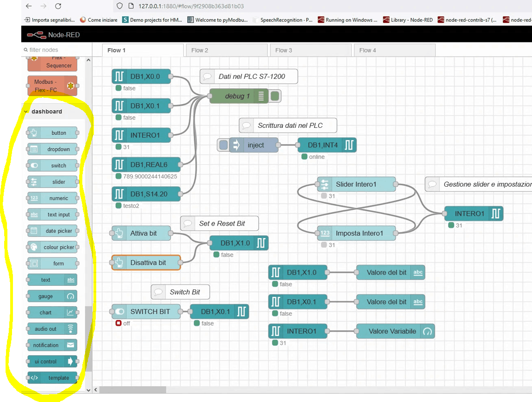Select Valore del bit node after DB1,X1.0

[x=390, y=272]
